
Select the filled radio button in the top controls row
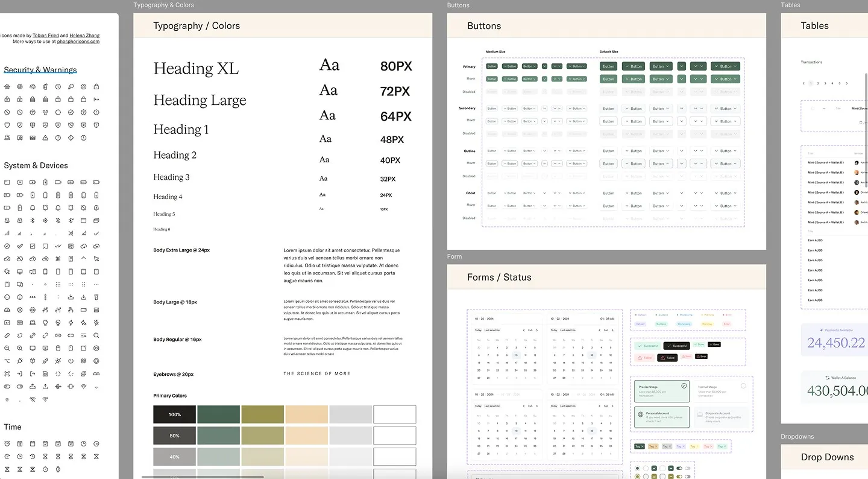coord(638,468)
